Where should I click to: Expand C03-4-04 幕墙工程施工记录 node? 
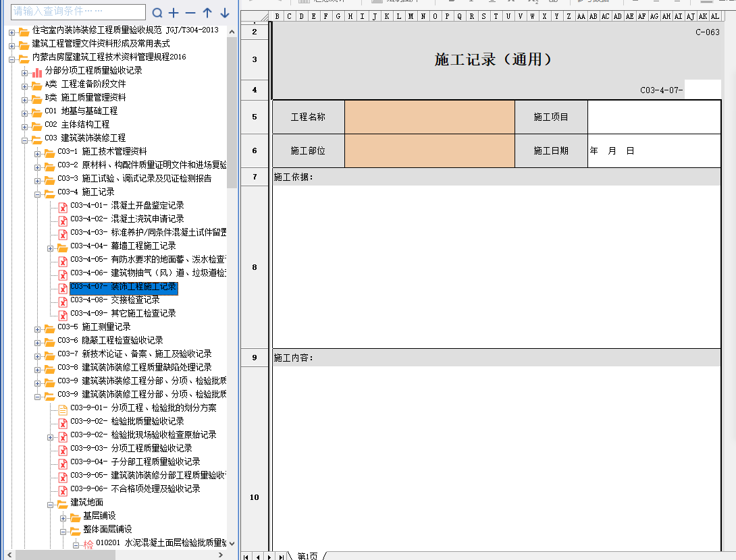(50, 248)
